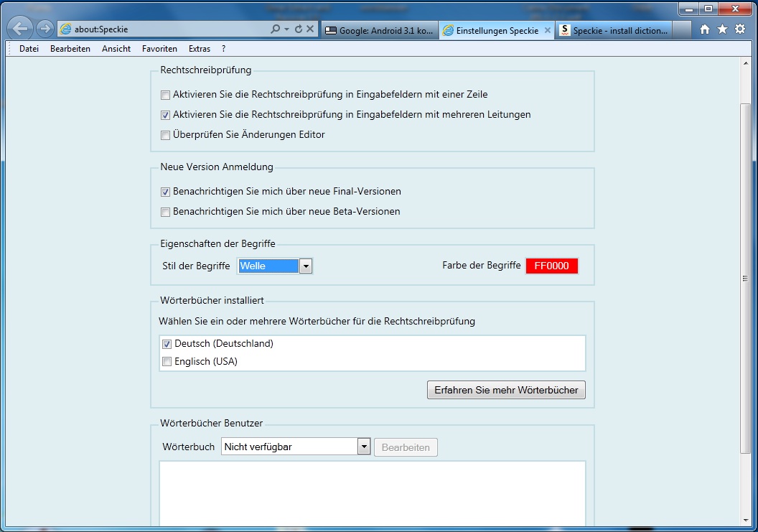758x532 pixels.
Task: Open Favorites star icon
Action: [x=722, y=29]
